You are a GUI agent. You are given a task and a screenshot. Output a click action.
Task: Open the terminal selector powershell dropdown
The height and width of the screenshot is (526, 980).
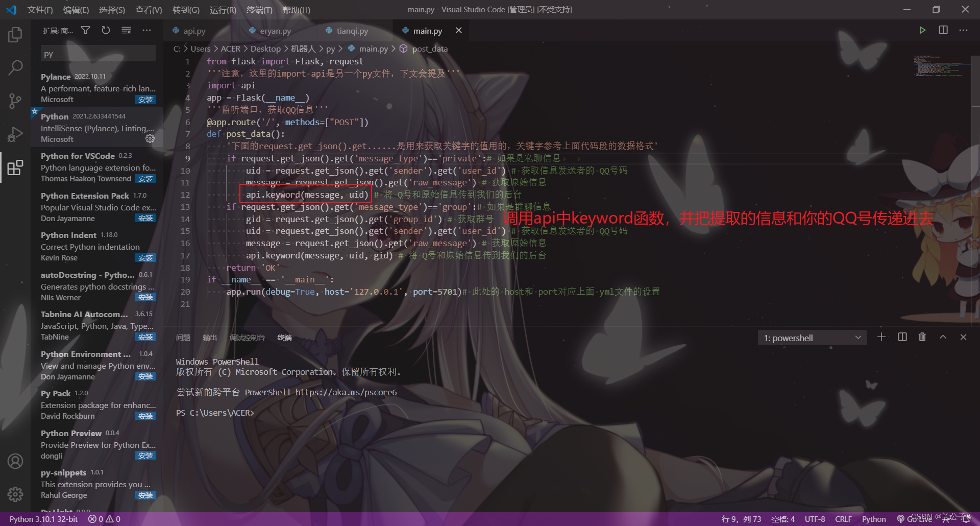pos(812,338)
